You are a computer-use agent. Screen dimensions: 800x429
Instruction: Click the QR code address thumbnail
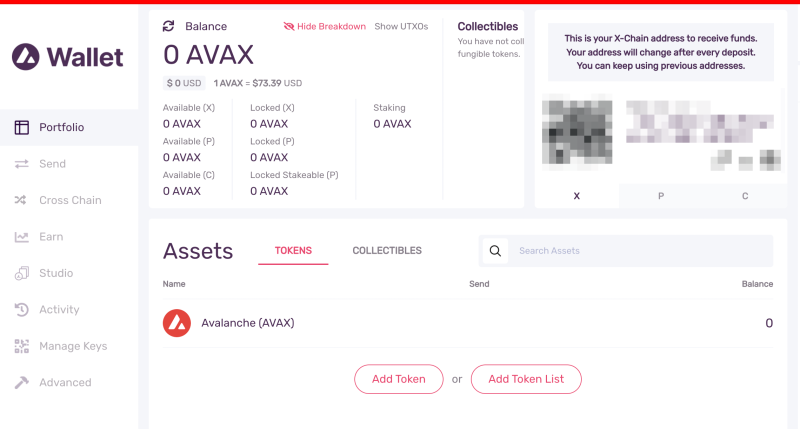click(577, 133)
